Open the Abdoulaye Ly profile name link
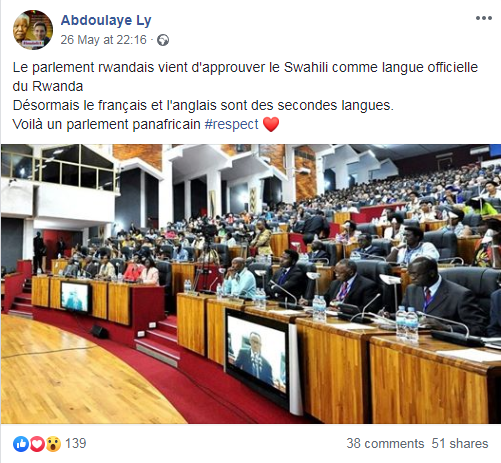Viewport: 501px width, 463px height. tap(106, 20)
